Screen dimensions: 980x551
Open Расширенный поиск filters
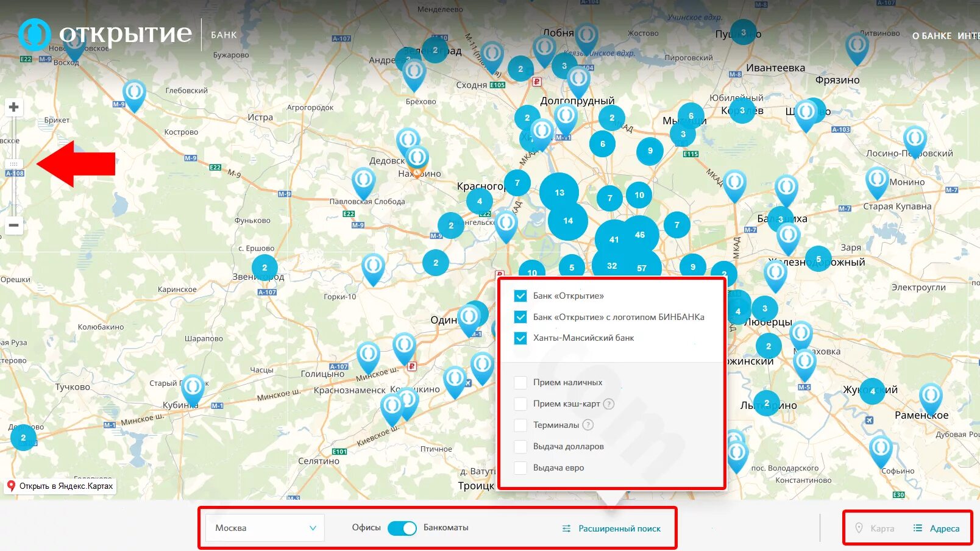tap(619, 528)
